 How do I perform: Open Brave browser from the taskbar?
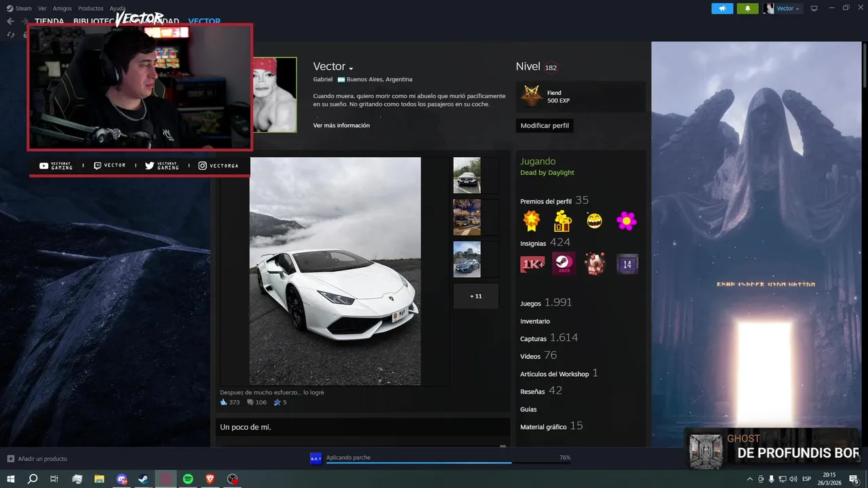pos(210,479)
